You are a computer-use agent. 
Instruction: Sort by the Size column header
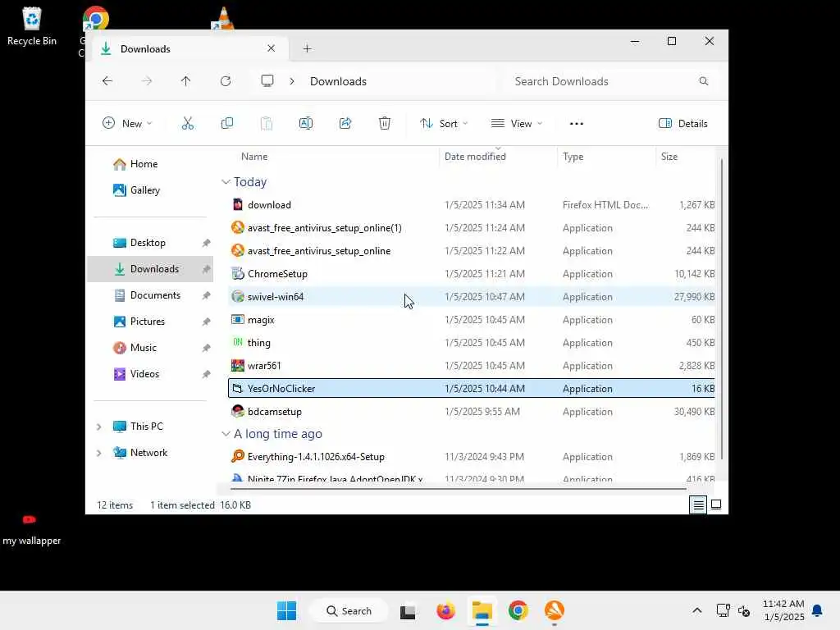tap(669, 157)
